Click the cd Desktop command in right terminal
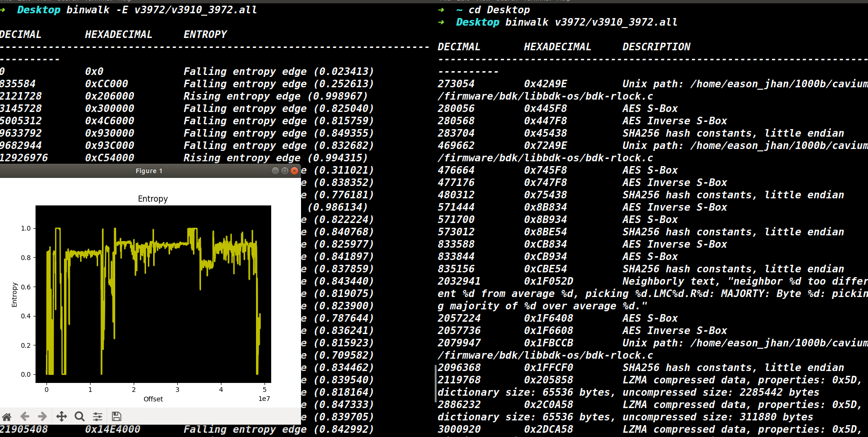 (x=499, y=10)
